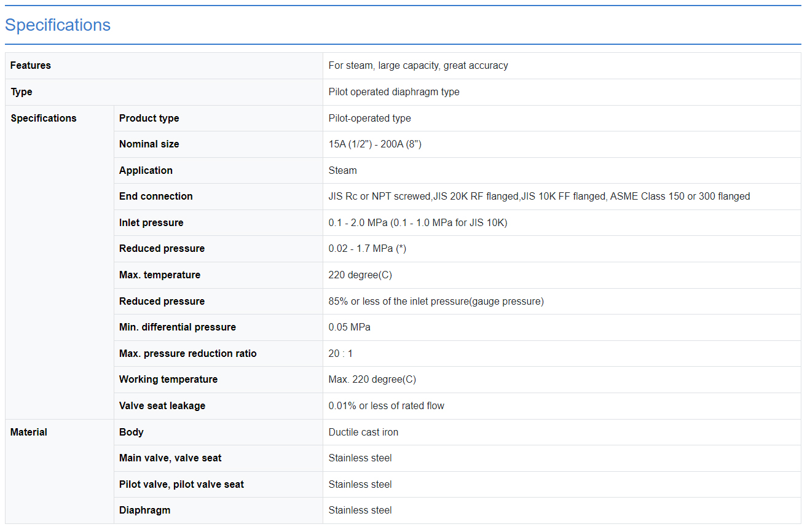Click the 'Pilot valve, pilot valve seat' label
The height and width of the screenshot is (532, 802).
[x=181, y=485]
